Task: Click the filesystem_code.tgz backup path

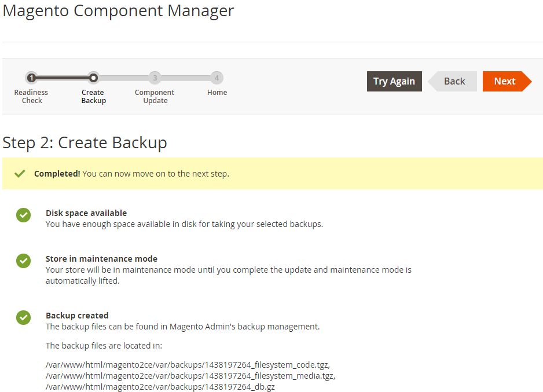Action: point(188,365)
